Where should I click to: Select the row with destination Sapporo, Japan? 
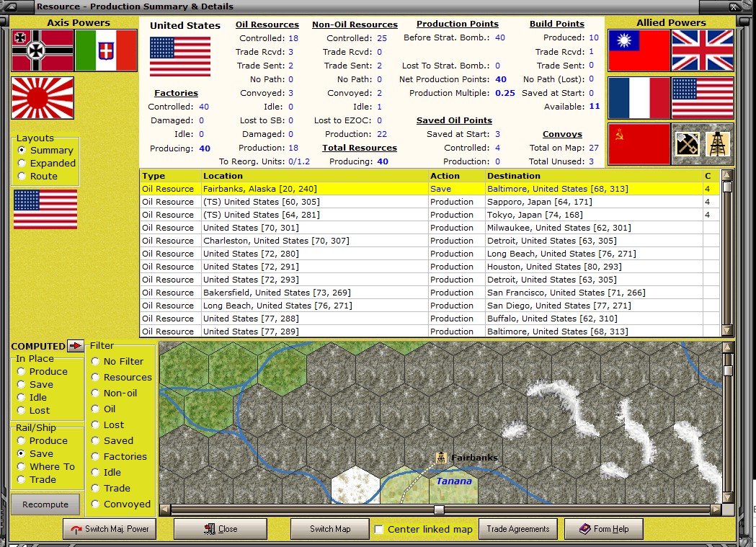point(430,202)
